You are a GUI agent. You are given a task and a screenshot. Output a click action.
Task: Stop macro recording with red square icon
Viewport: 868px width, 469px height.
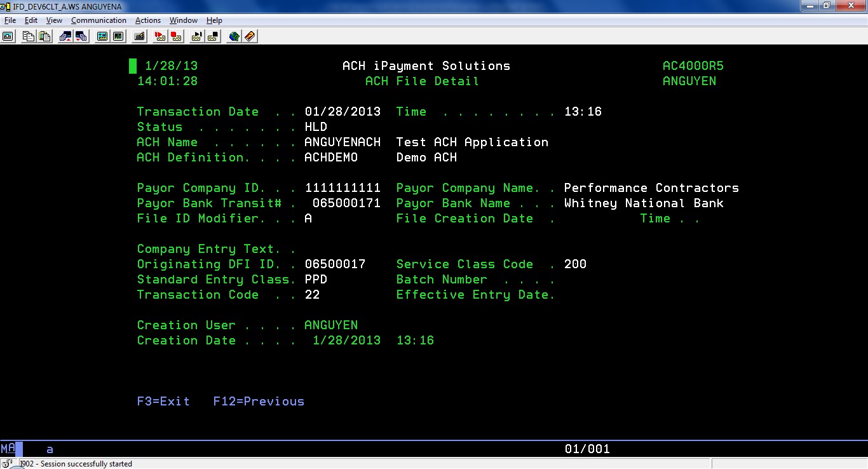pos(176,36)
